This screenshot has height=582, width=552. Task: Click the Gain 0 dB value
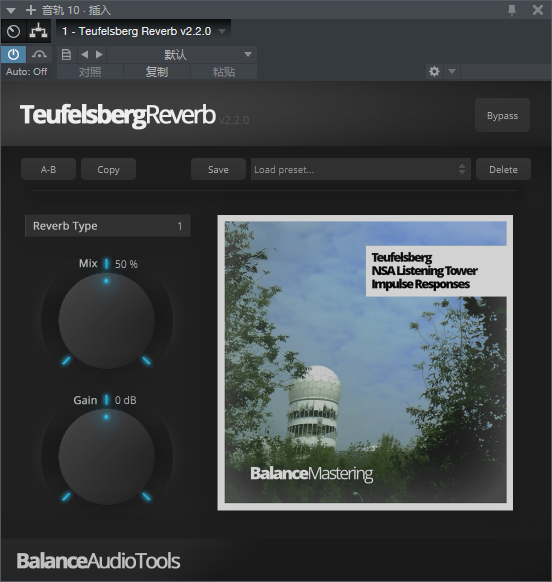(125, 400)
